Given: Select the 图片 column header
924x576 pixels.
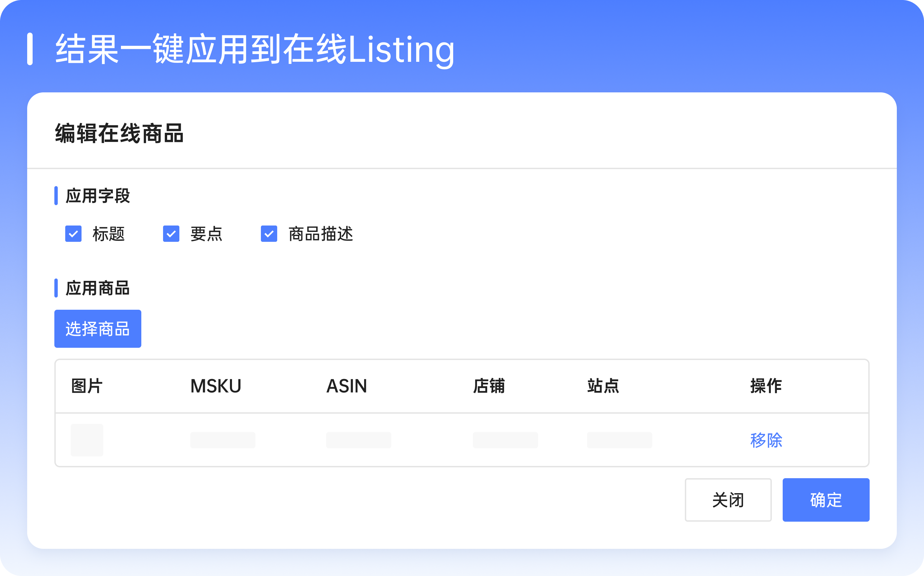Looking at the screenshot, I should click(87, 386).
